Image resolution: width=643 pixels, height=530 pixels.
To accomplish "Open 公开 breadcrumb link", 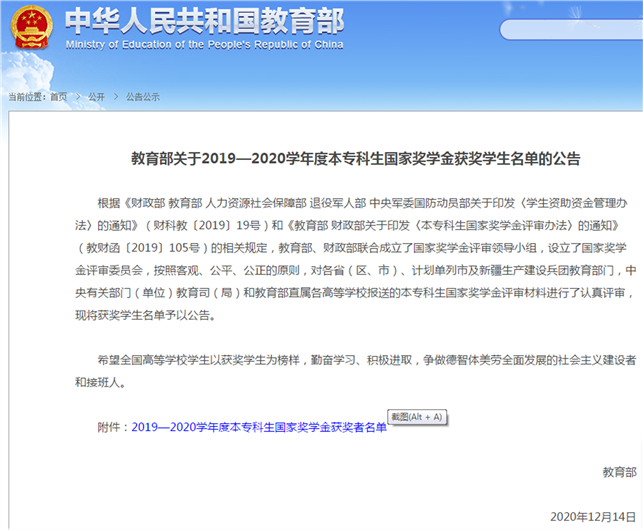I will coord(96,97).
